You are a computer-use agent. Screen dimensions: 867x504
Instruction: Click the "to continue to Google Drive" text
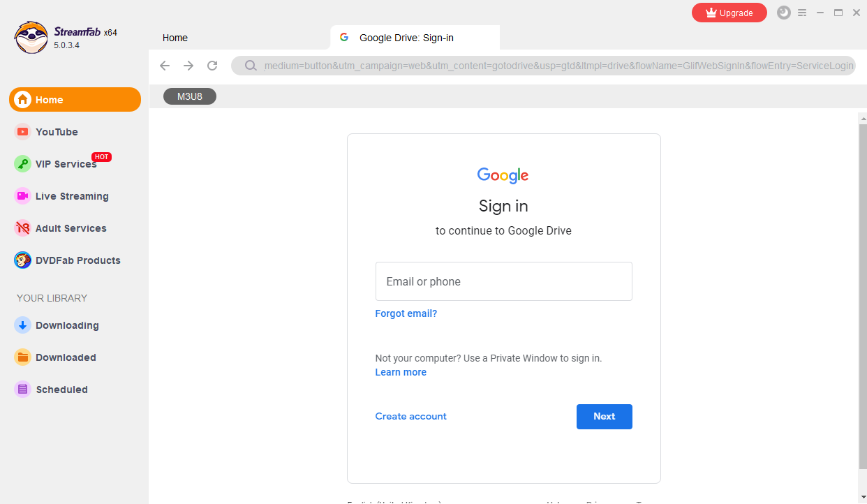pyautogui.click(x=503, y=230)
